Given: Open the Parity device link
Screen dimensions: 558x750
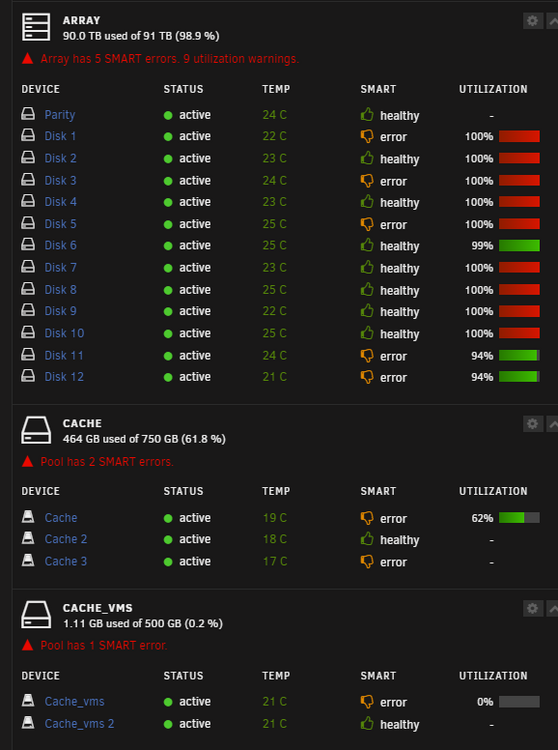Looking at the screenshot, I should coord(60,115).
